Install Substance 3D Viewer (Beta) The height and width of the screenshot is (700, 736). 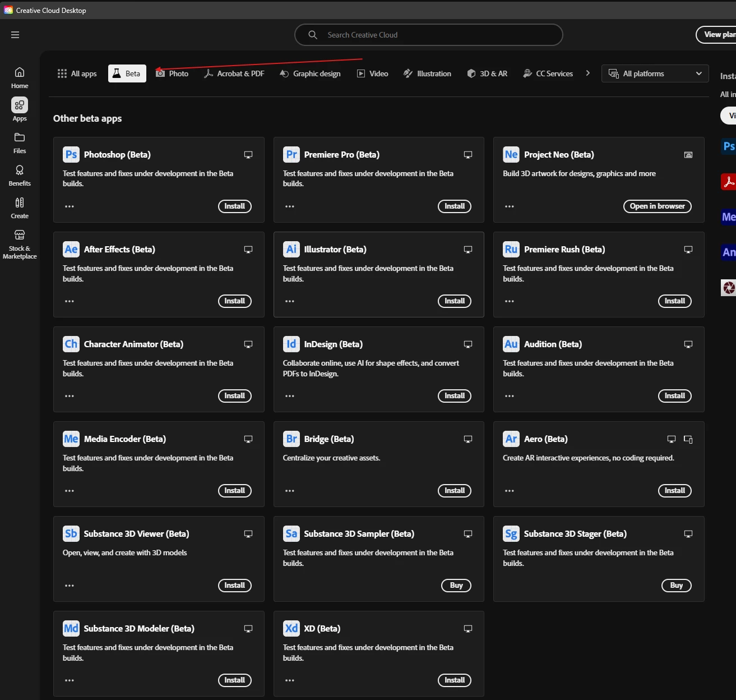coord(235,586)
